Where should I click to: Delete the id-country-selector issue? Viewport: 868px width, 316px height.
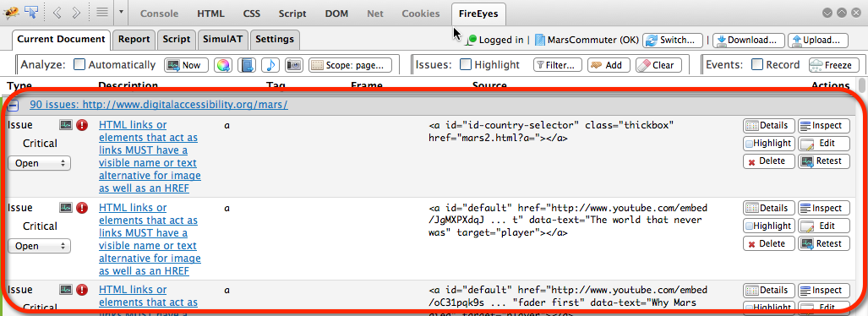pos(769,161)
